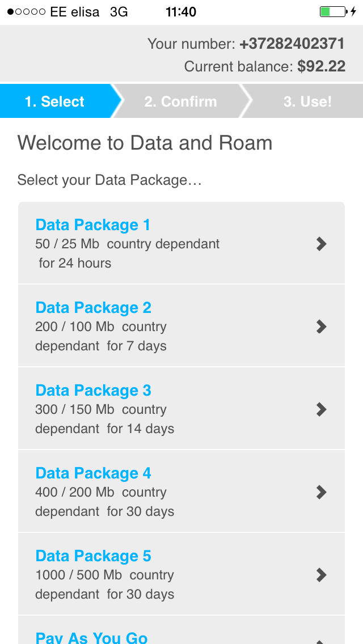The height and width of the screenshot is (644, 363).
Task: Open Data Package 1 chevron arrow
Action: [x=321, y=244]
